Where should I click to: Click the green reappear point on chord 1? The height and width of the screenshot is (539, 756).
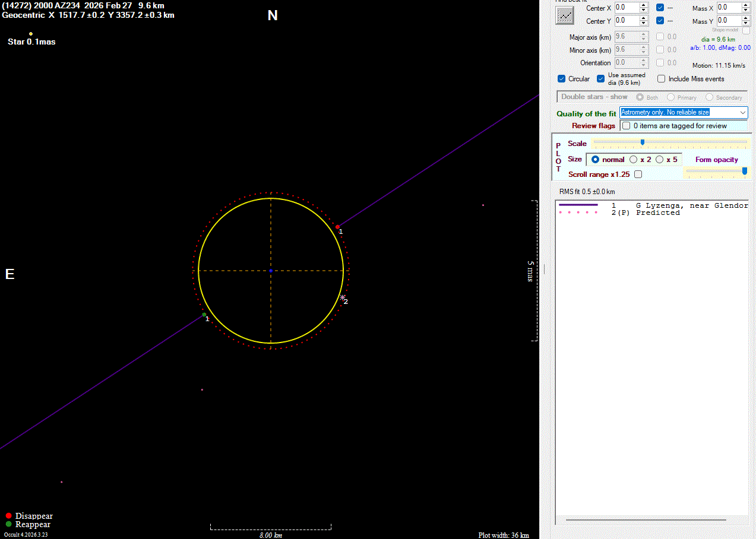(204, 315)
